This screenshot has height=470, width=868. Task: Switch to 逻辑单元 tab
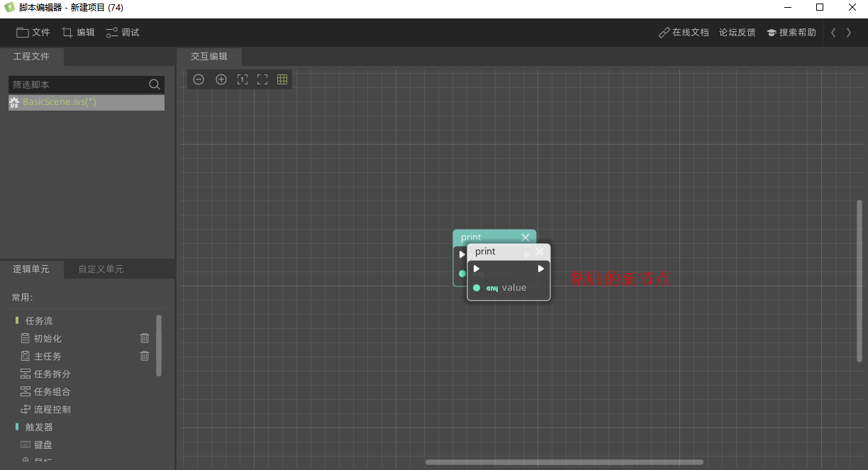[31, 269]
